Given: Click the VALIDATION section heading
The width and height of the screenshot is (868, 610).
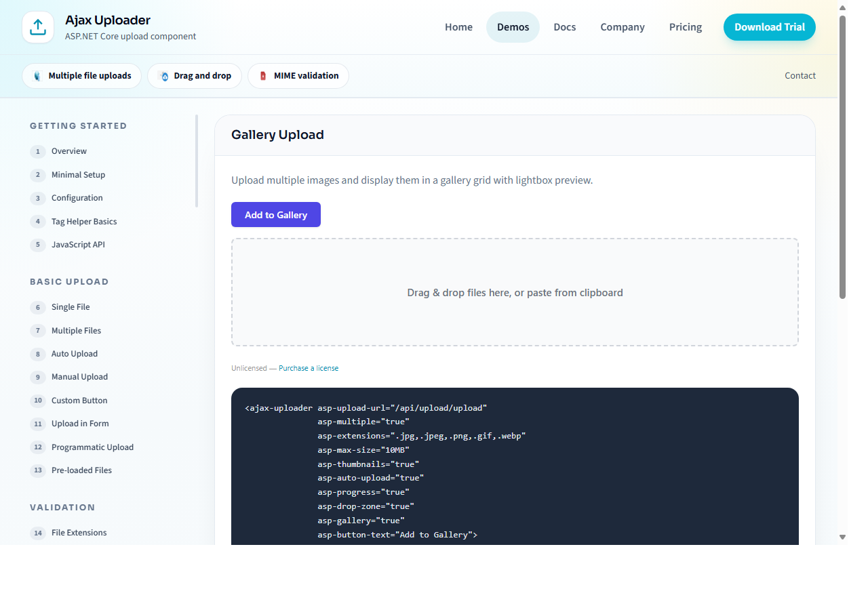Looking at the screenshot, I should [62, 508].
